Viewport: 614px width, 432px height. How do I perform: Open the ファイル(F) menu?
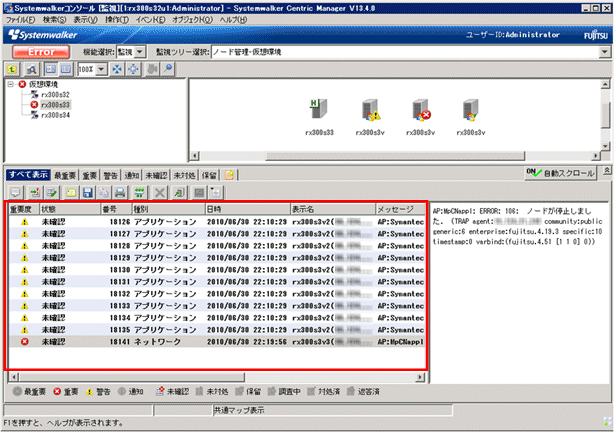(20, 19)
